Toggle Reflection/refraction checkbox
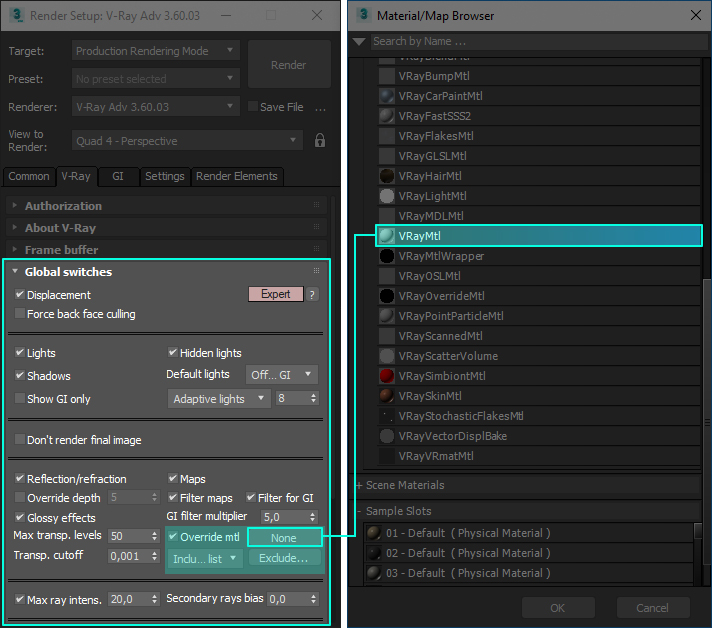712x628 pixels. [20, 478]
